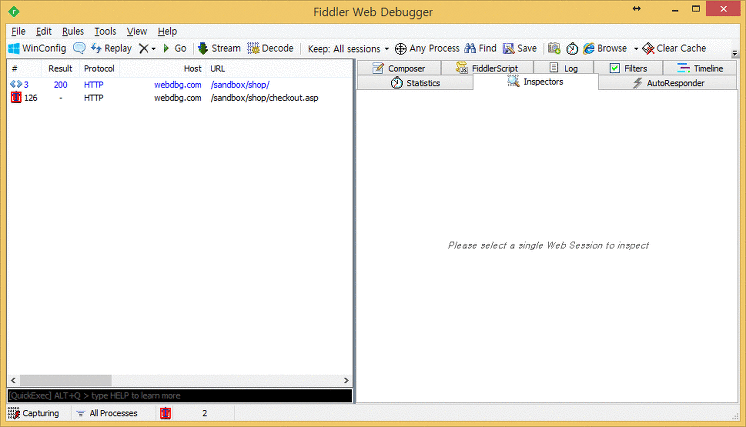Click the comment speech bubble icon
Viewport: 746px width, 427px height.
click(x=79, y=48)
